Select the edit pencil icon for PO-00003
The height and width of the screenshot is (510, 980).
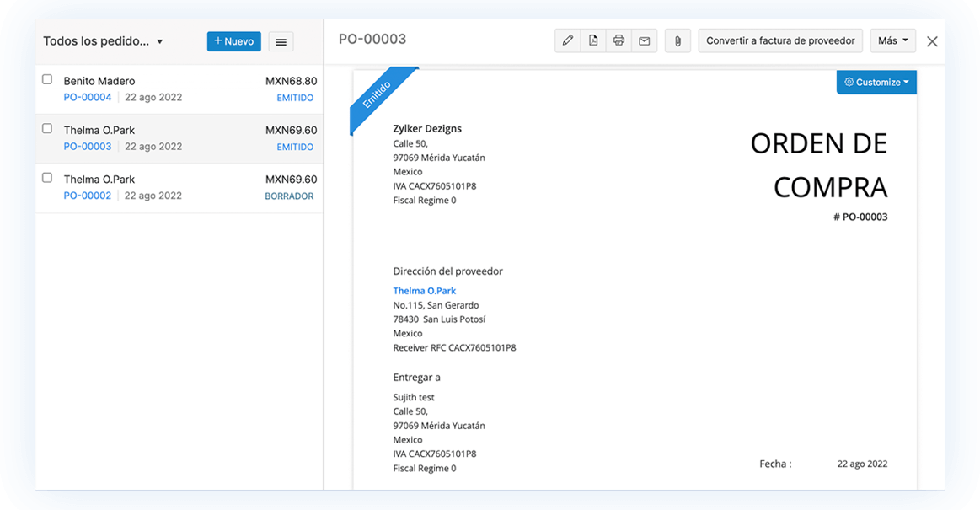[x=567, y=40]
